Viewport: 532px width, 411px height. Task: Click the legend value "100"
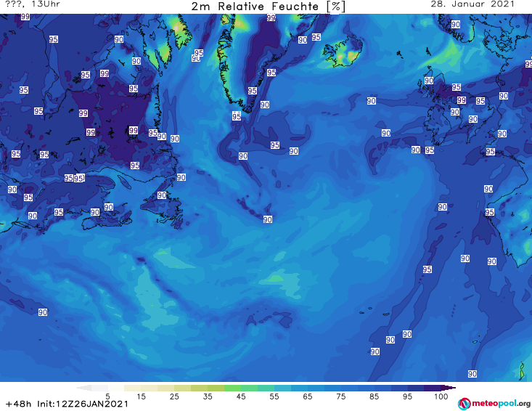(441, 396)
